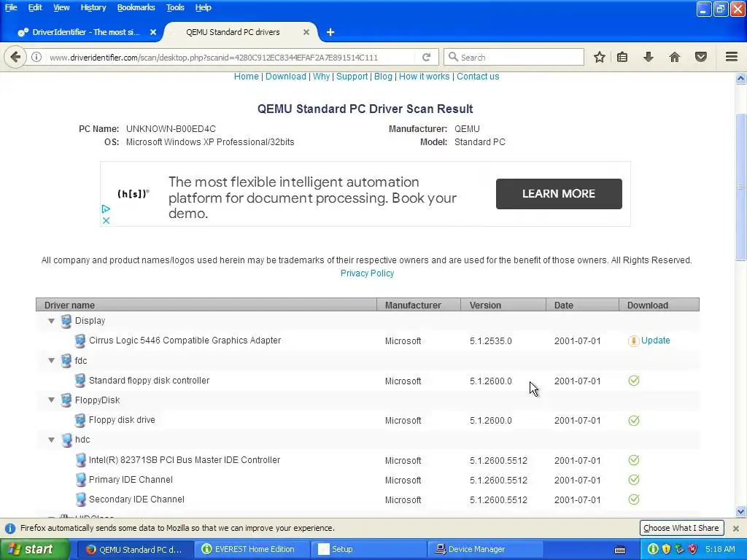
Task: Click the Display category device icon
Action: click(66, 321)
